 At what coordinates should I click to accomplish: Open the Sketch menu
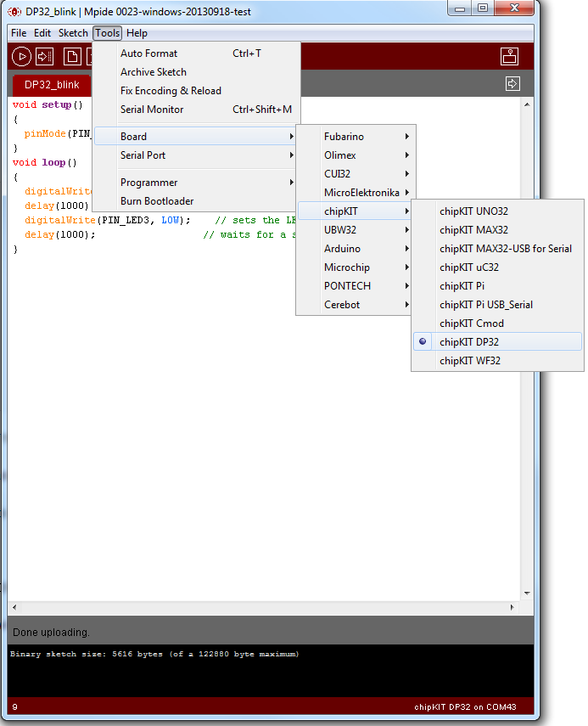pyautogui.click(x=73, y=33)
